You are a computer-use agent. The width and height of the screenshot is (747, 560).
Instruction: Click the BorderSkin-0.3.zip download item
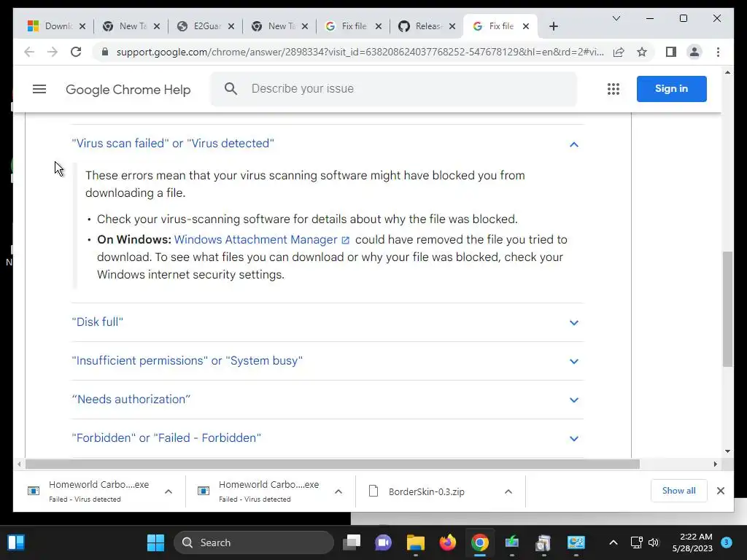pos(426,491)
